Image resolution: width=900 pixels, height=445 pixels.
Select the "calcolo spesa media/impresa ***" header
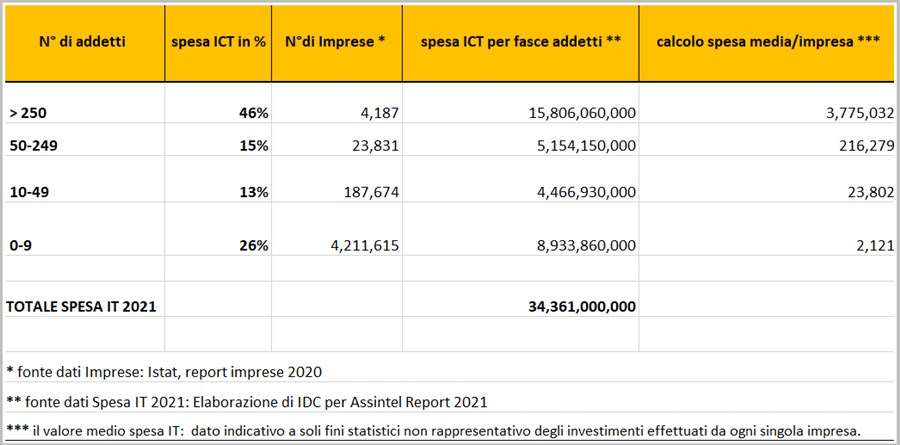pos(768,43)
